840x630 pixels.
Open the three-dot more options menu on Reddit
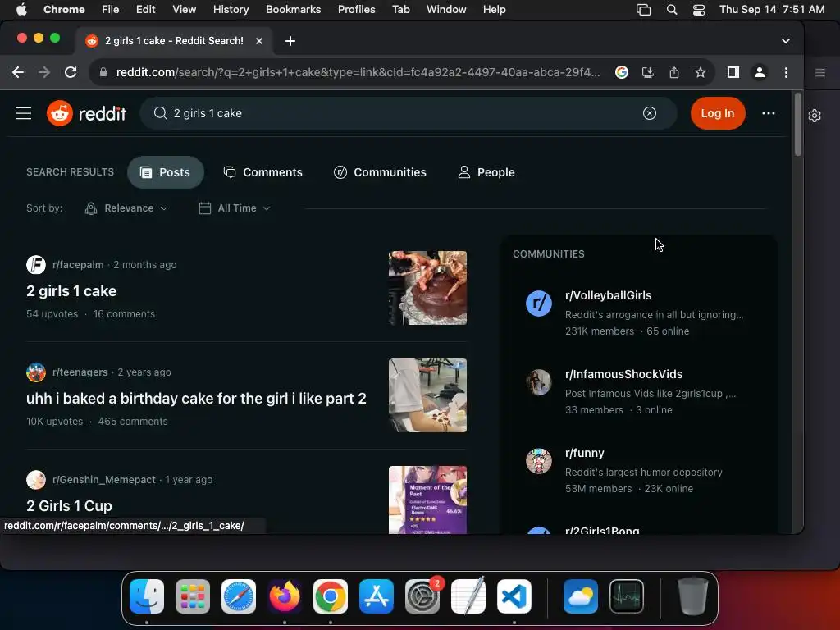(x=768, y=113)
